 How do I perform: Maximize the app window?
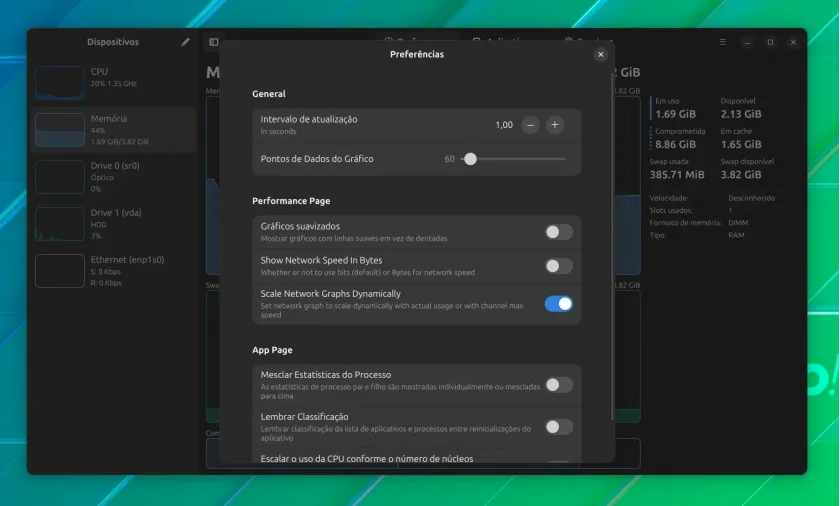click(770, 42)
